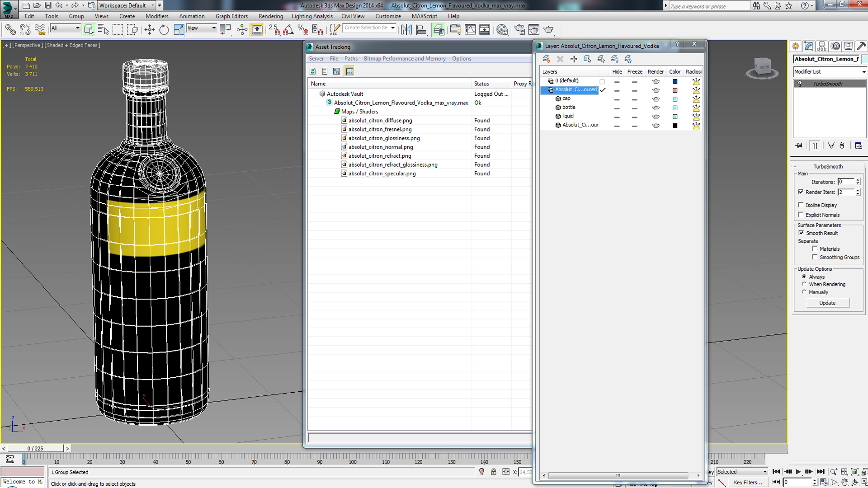The image size is (868, 488).
Task: Uncheck the Smooth Result checkbox
Action: 801,233
